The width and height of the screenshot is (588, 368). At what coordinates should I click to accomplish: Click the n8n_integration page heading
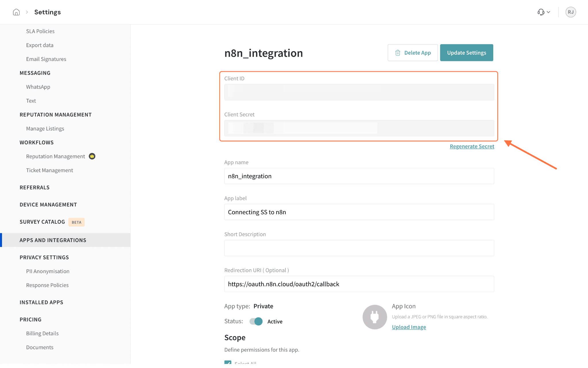(264, 53)
